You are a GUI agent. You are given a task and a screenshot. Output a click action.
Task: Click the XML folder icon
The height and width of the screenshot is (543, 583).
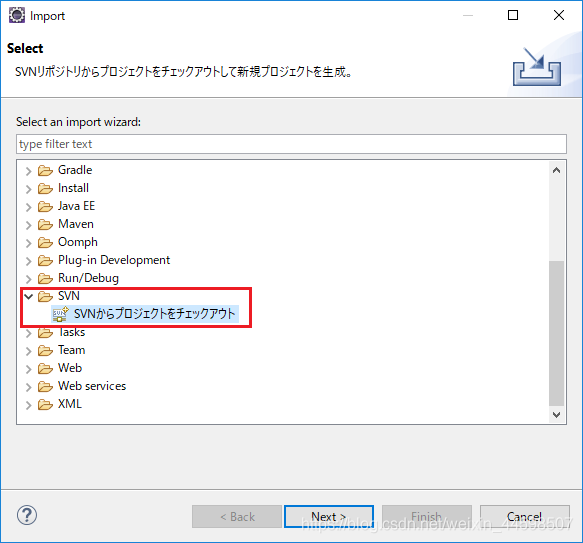[x=45, y=404]
